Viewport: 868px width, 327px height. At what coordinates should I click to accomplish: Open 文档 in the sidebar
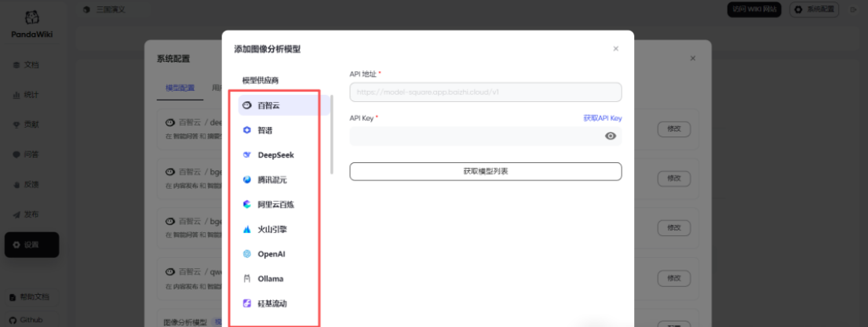[x=31, y=65]
